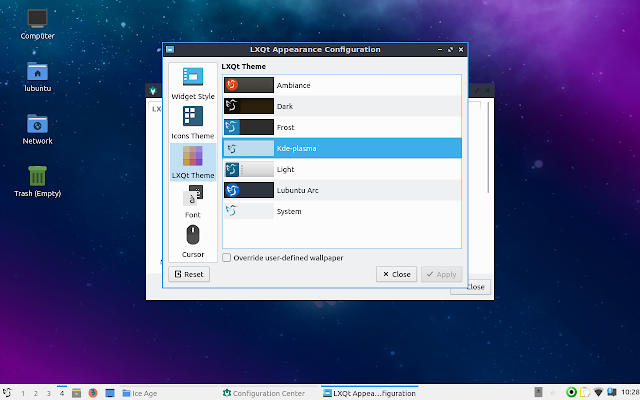Open the lubuntu home folder icon
640x400 pixels.
pos(37,76)
